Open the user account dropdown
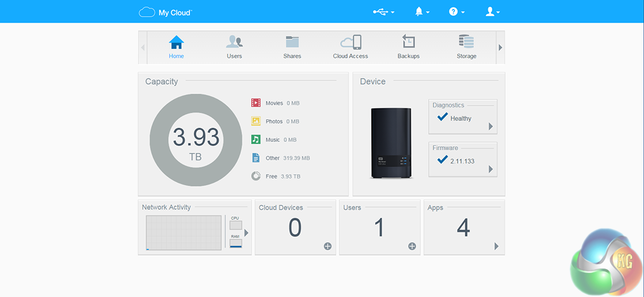The width and height of the screenshot is (644, 297). coord(492,12)
